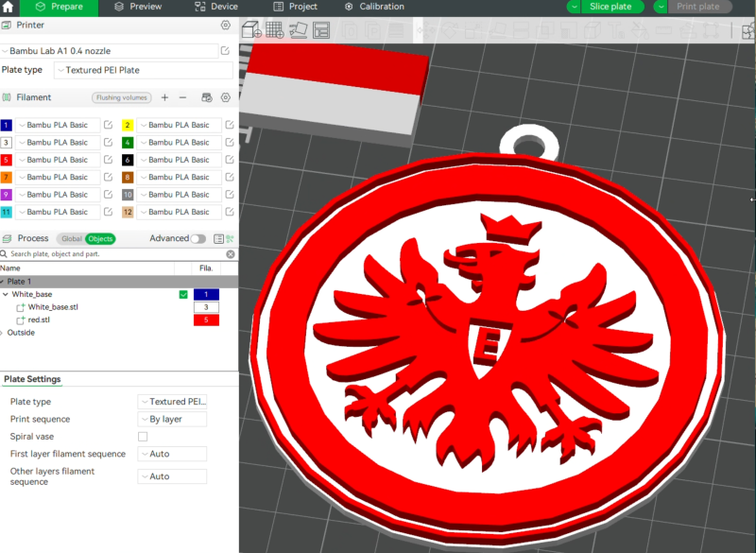Viewport: 756px width, 553px height.
Task: Edit filament 6 preset icon
Action: tap(230, 160)
